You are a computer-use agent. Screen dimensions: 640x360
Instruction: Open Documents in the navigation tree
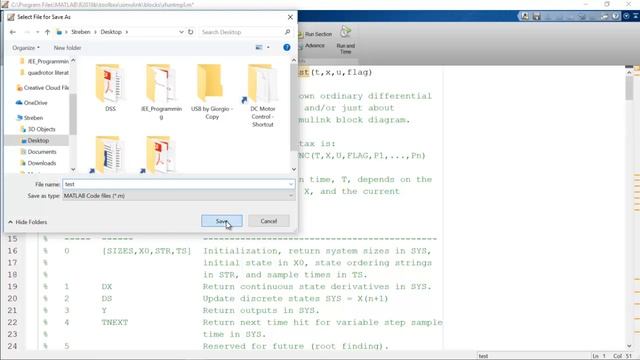(38, 152)
